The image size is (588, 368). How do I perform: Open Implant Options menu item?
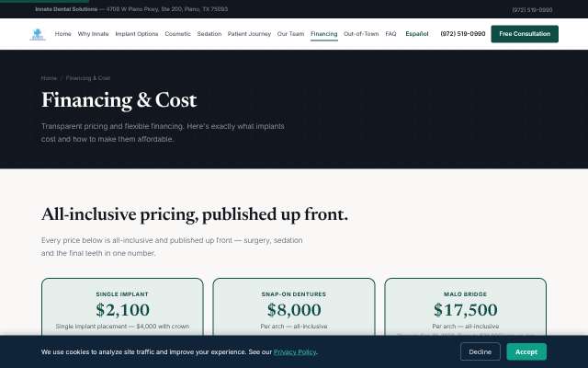(137, 34)
